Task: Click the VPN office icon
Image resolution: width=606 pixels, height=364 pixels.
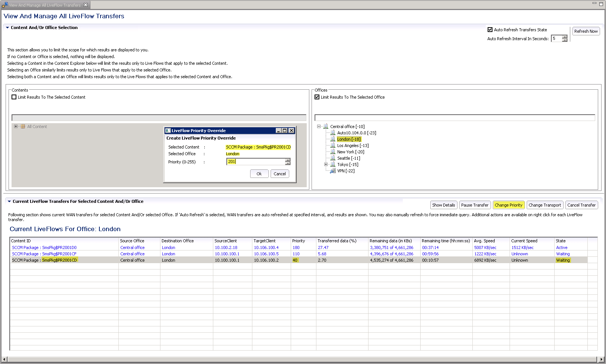Action: (x=333, y=171)
